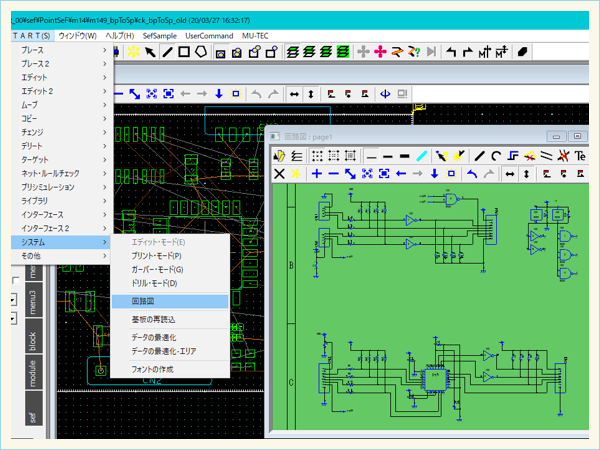
Task: Click the undo arrow in schematic toolbar
Action: point(472,174)
